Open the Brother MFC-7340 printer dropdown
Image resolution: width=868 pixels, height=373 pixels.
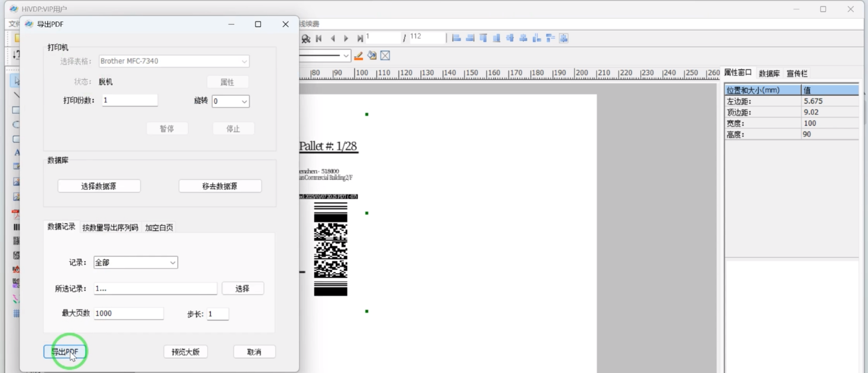pos(174,61)
